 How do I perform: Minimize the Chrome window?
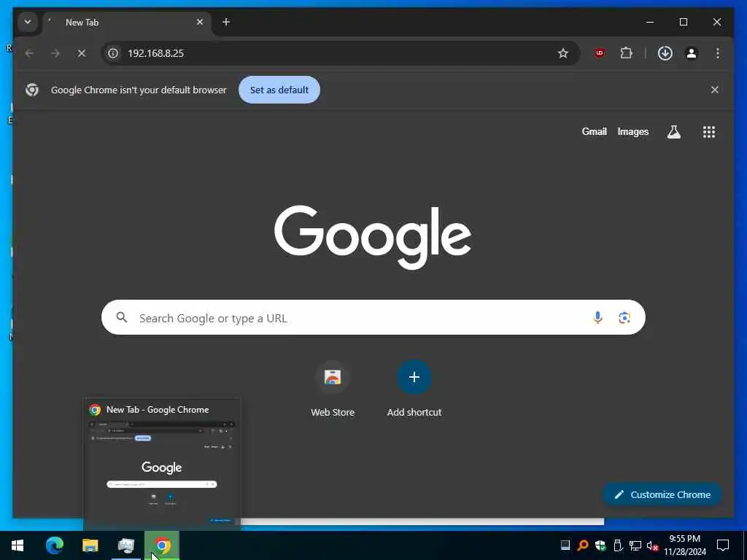click(649, 22)
